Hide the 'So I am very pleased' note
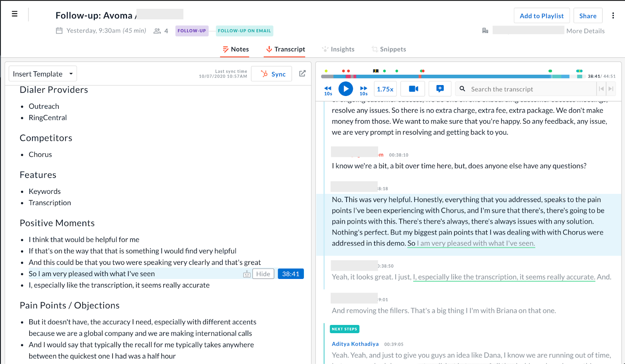The height and width of the screenshot is (364, 625). coord(263,274)
